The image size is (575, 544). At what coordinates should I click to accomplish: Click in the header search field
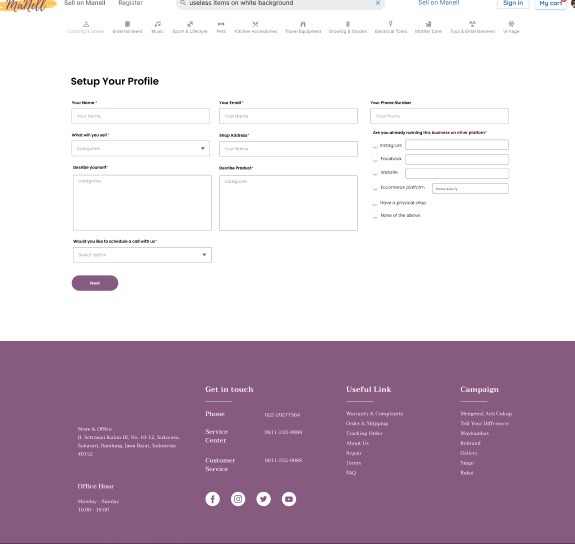click(x=281, y=3)
